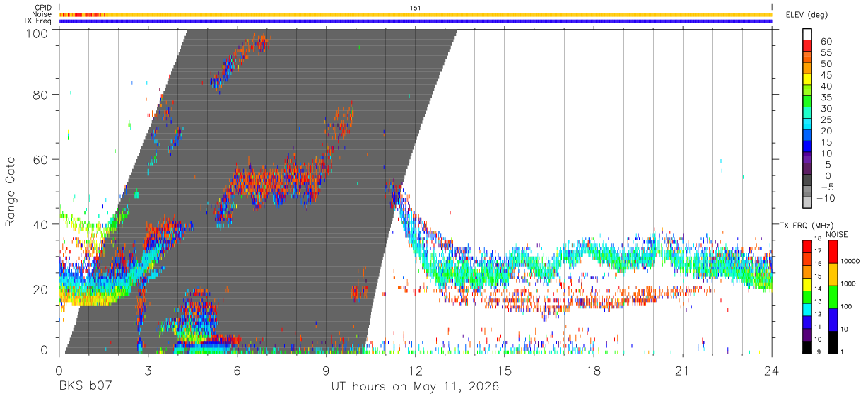Click the NOISE legend title
This screenshot has width=868, height=401.
click(837, 234)
